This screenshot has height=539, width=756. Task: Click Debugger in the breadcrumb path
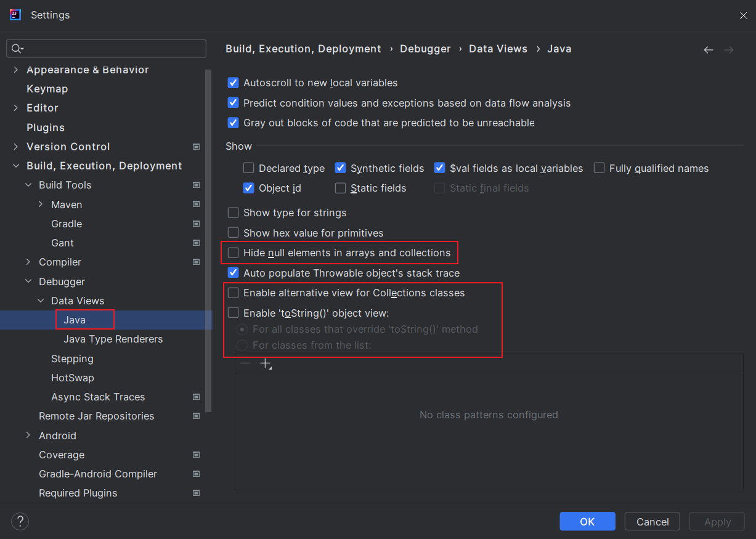tap(425, 49)
